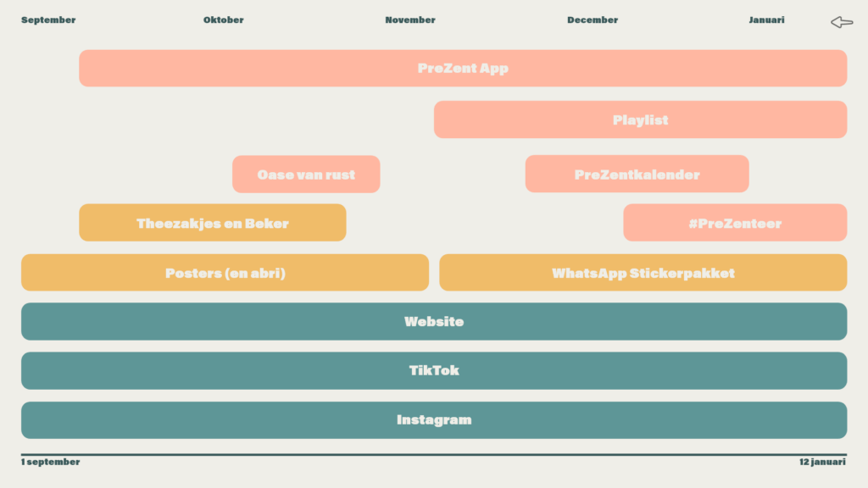Viewport: 868px width, 488px height.
Task: Click the Website bar
Action: (x=434, y=321)
